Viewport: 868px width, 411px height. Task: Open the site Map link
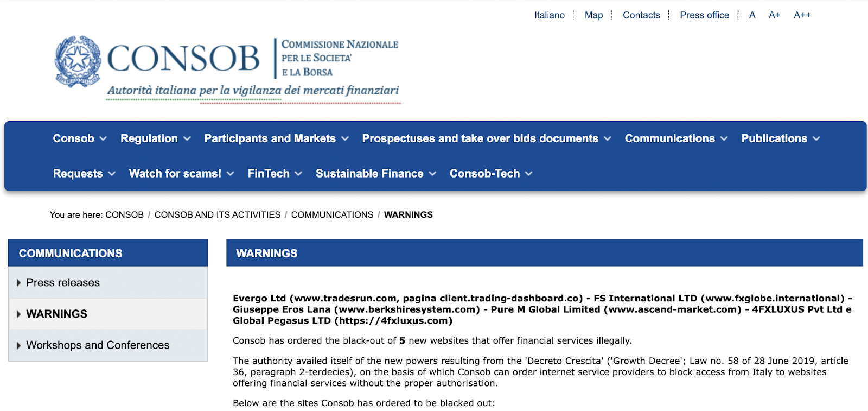coord(594,15)
